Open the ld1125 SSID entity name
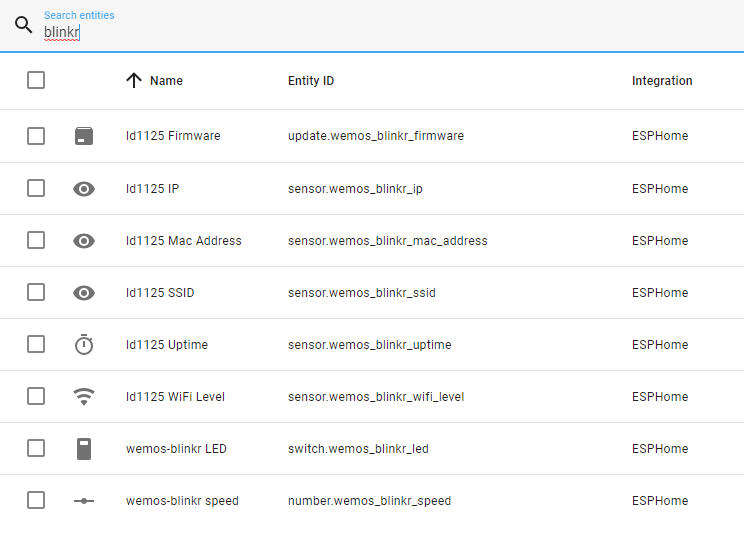Viewport: 744px width, 543px height. click(160, 292)
